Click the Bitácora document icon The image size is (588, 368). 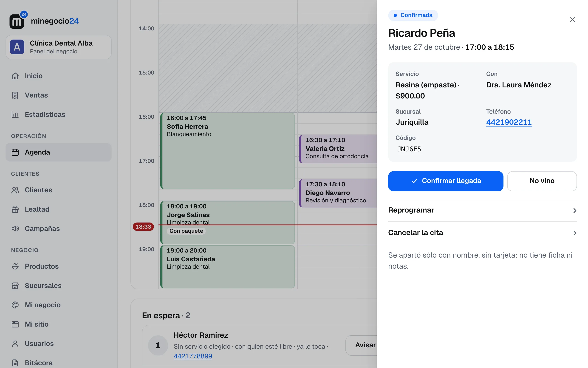click(15, 363)
